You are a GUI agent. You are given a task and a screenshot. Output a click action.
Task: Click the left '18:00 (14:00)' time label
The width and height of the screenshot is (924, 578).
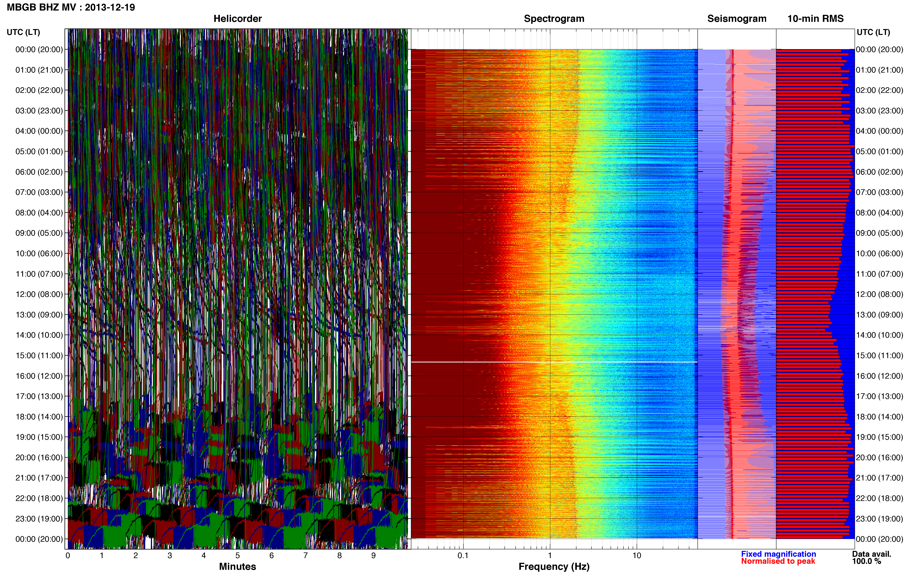[x=39, y=417]
